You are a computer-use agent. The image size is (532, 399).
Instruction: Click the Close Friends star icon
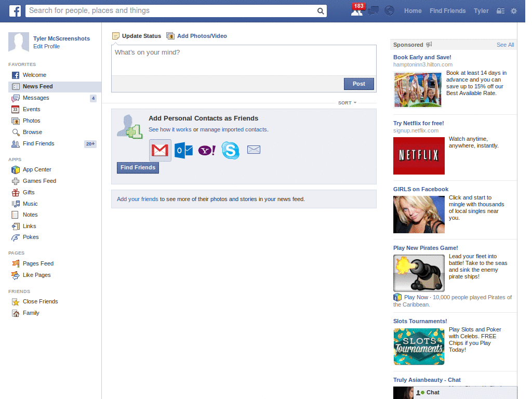pos(16,302)
